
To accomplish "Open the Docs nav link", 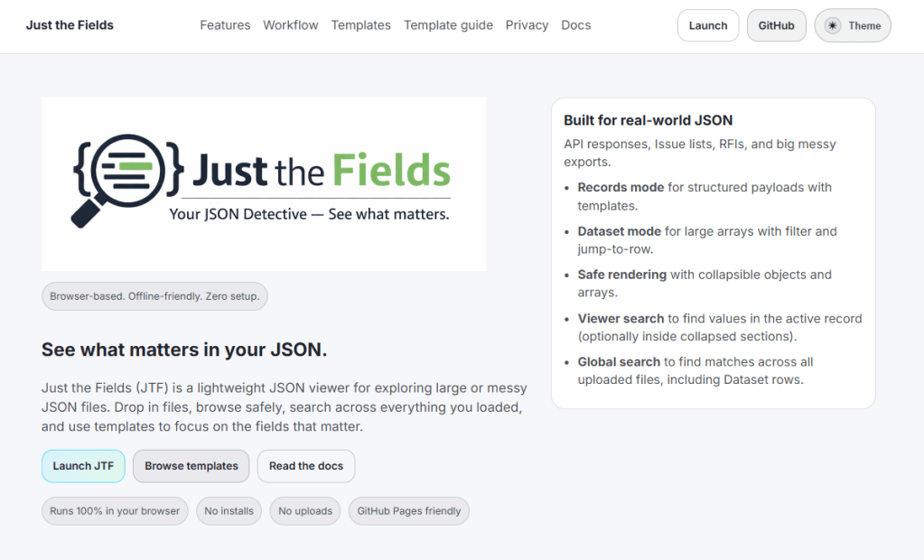I will [575, 25].
